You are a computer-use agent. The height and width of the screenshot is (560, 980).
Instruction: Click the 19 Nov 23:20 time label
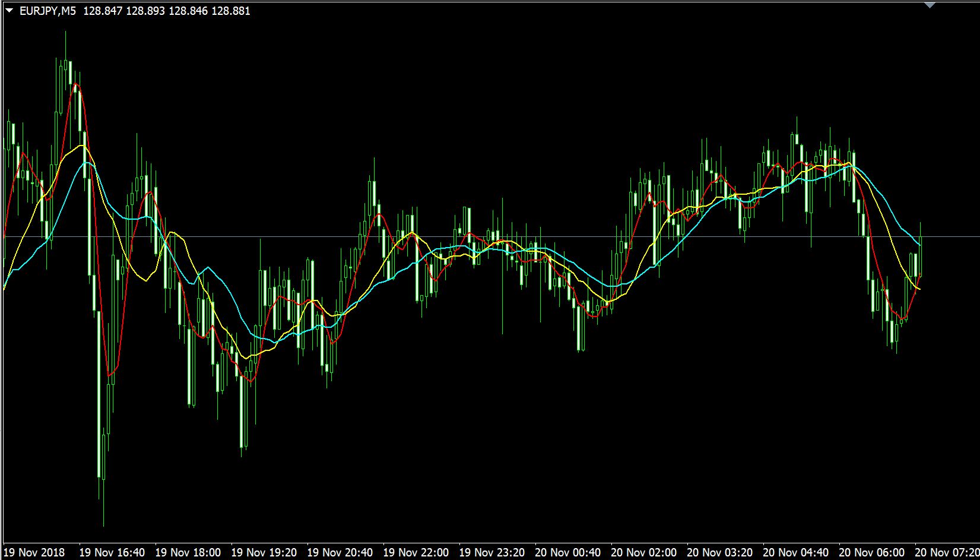pyautogui.click(x=492, y=552)
